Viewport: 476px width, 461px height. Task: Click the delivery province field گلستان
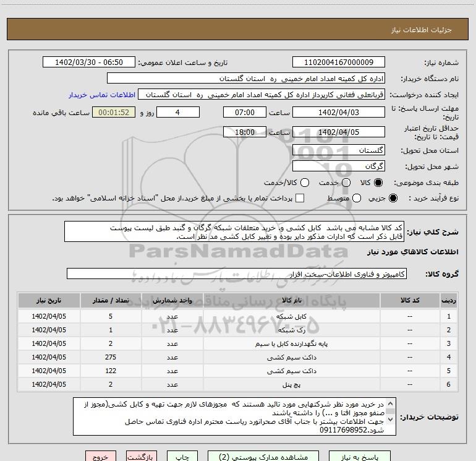339,150
